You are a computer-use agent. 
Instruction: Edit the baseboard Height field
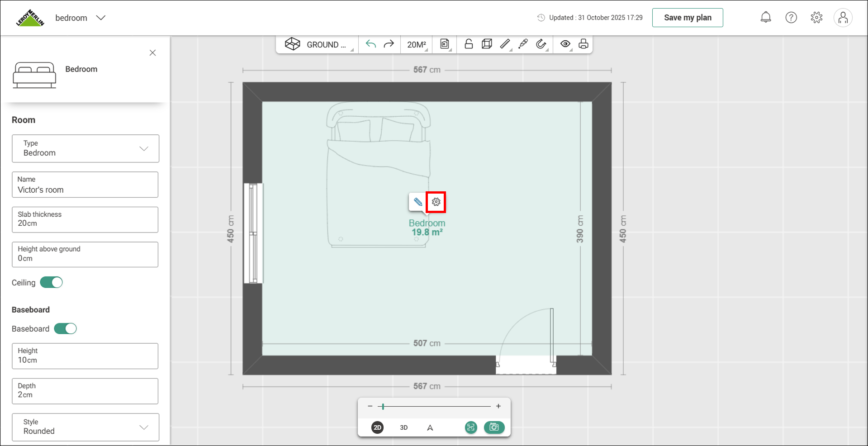[x=85, y=356]
